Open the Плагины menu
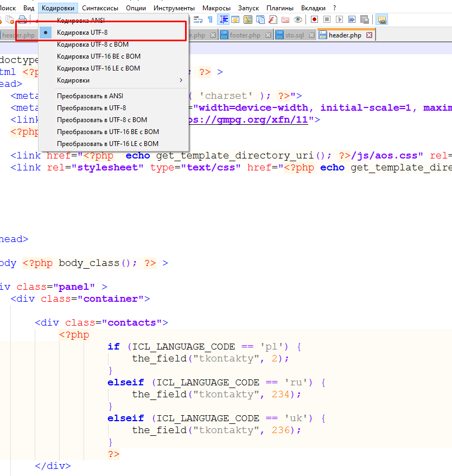 tap(280, 8)
